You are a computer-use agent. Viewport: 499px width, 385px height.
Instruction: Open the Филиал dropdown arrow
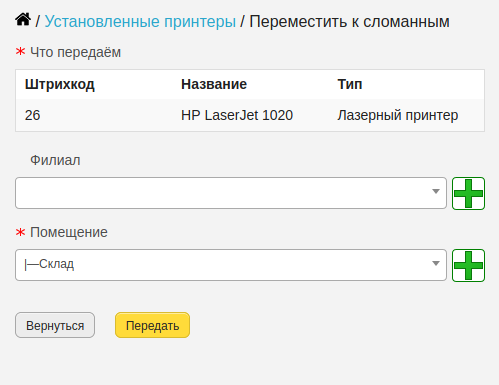click(x=435, y=191)
